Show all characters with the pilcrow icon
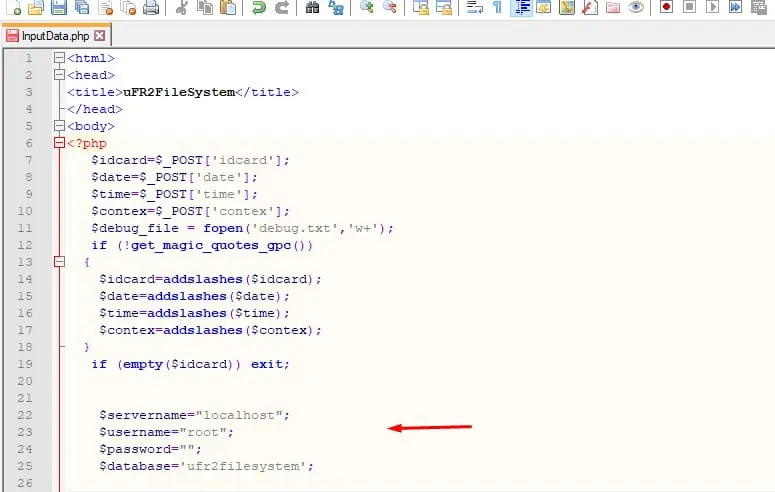775x492 pixels. pyautogui.click(x=498, y=7)
